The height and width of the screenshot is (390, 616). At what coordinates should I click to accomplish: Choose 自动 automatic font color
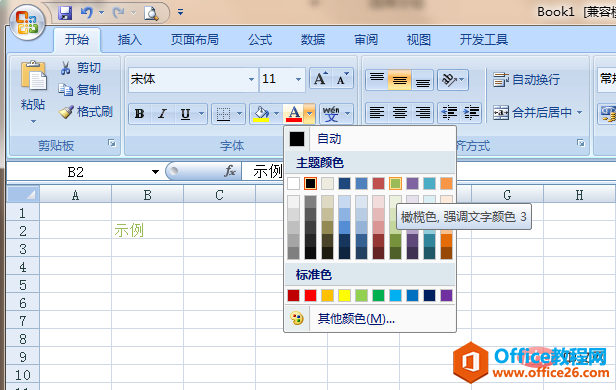(370, 139)
